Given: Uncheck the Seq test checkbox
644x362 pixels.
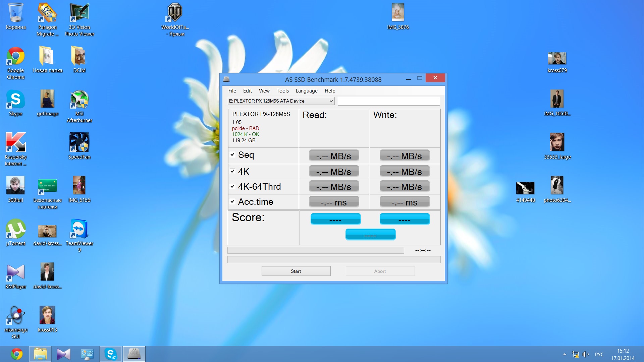Looking at the screenshot, I should coord(232,155).
